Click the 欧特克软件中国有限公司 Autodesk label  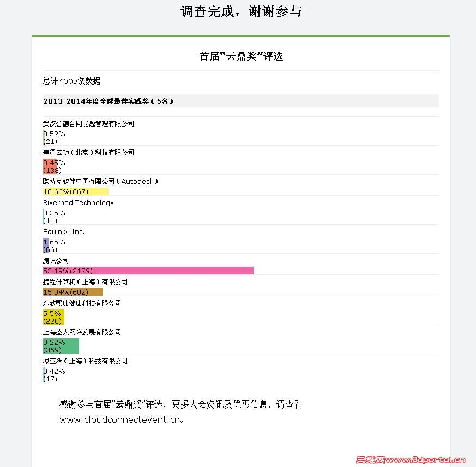click(100, 181)
